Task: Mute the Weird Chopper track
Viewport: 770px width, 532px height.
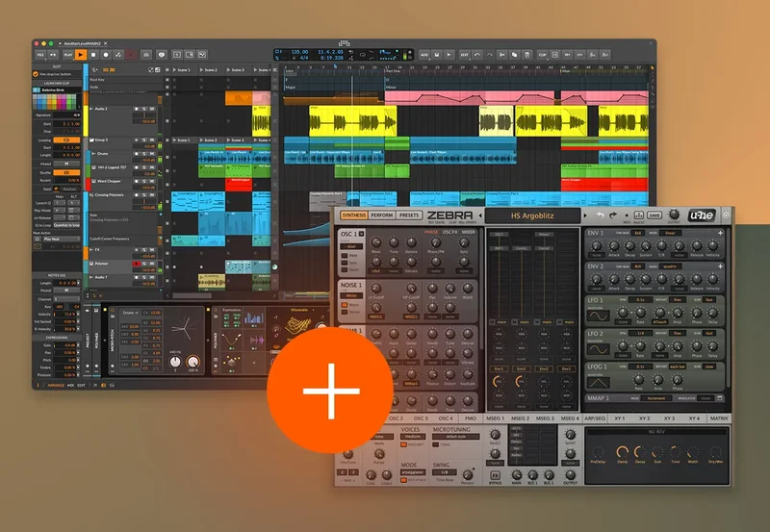Action: pyautogui.click(x=152, y=181)
